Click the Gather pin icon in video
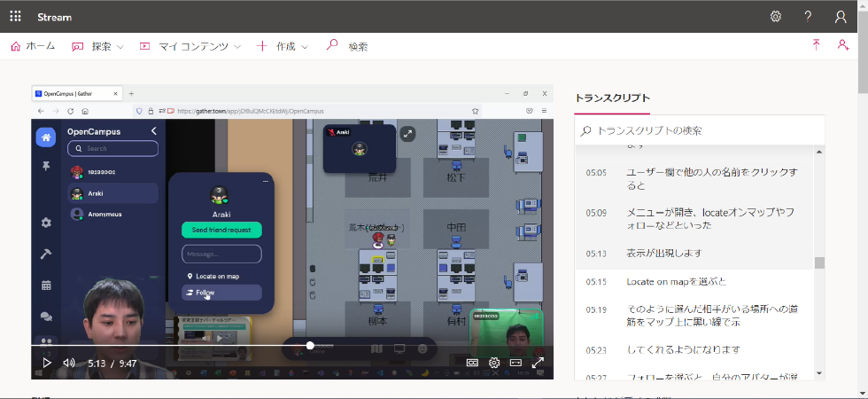The height and width of the screenshot is (399, 868). 46,167
